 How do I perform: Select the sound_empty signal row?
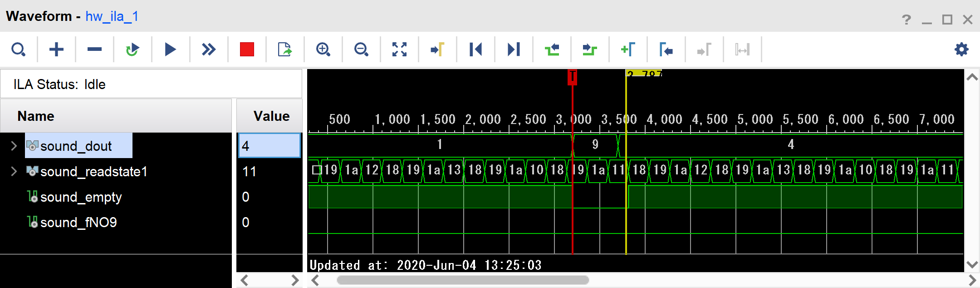coord(81,197)
